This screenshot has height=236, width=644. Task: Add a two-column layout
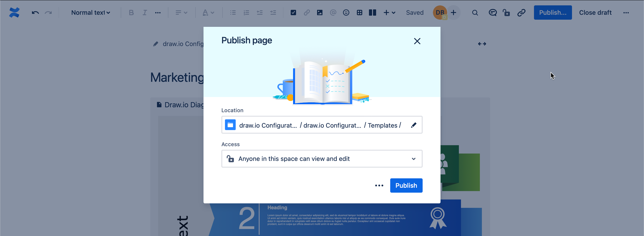372,12
